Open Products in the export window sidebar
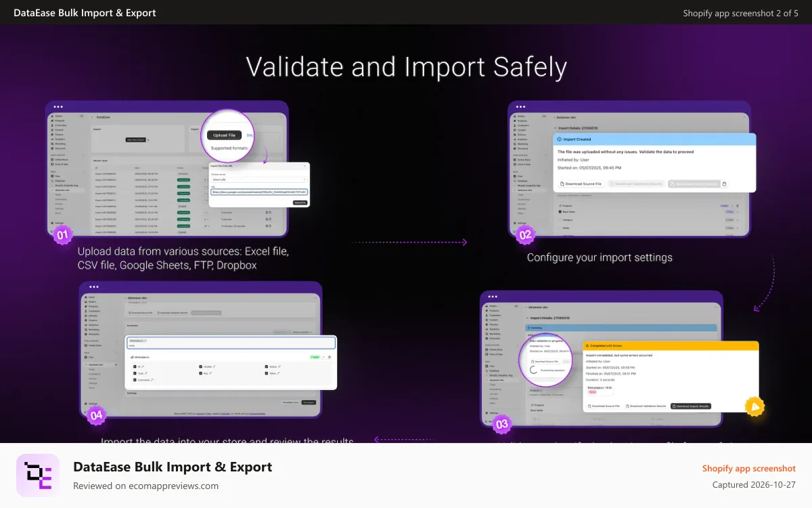The width and height of the screenshot is (812, 508). click(58, 121)
